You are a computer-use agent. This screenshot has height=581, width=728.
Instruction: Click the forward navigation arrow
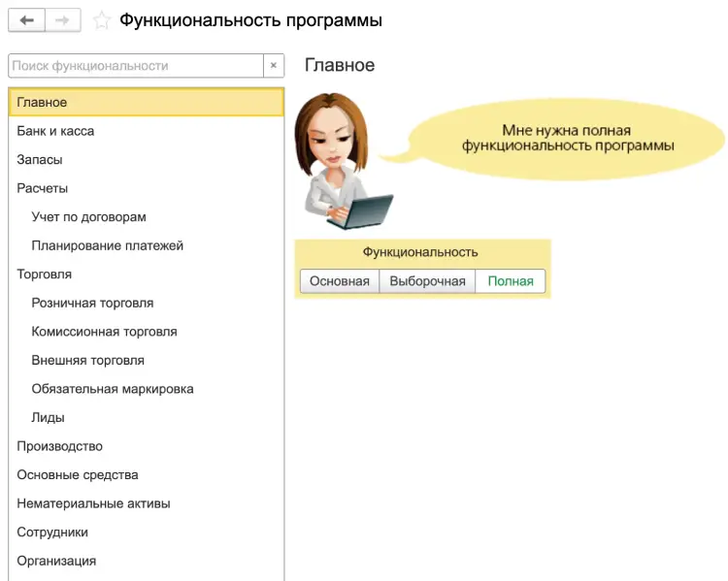pos(62,20)
